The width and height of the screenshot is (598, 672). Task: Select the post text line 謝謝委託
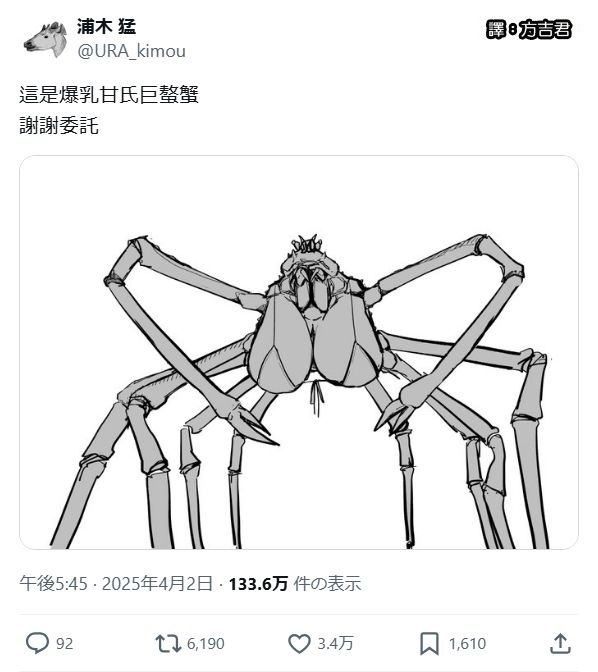tap(59, 126)
